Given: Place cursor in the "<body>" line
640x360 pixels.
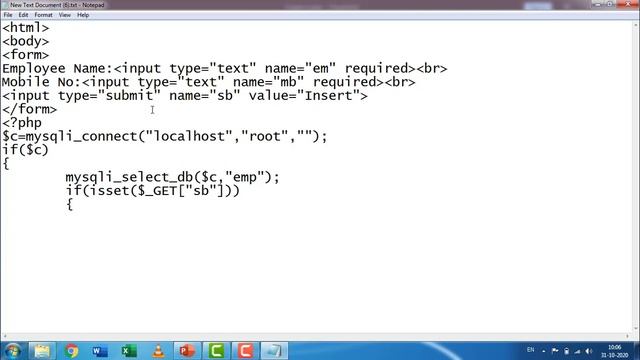Looking at the screenshot, I should [25, 41].
